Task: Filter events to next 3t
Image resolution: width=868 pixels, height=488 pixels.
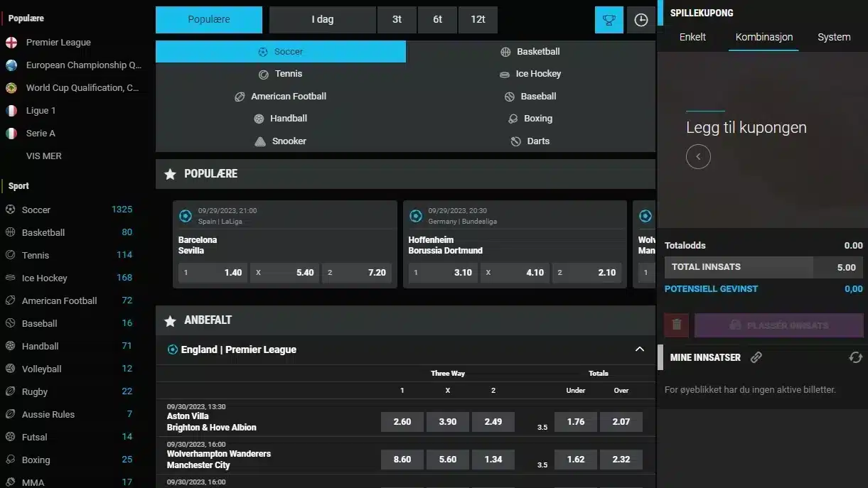Action: (397, 20)
